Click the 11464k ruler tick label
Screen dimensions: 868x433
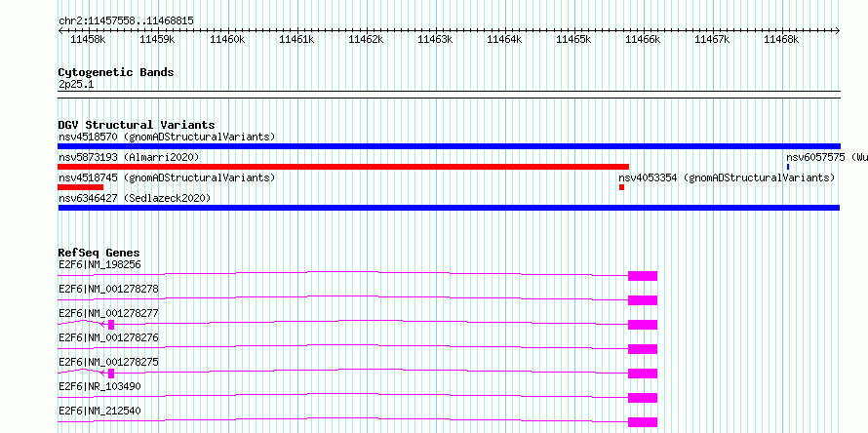click(x=504, y=39)
